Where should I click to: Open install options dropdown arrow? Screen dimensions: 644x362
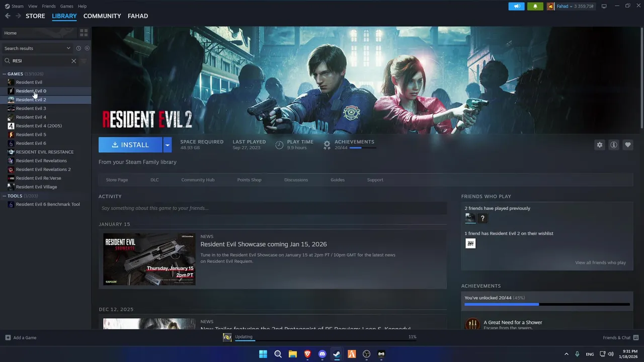click(x=168, y=145)
